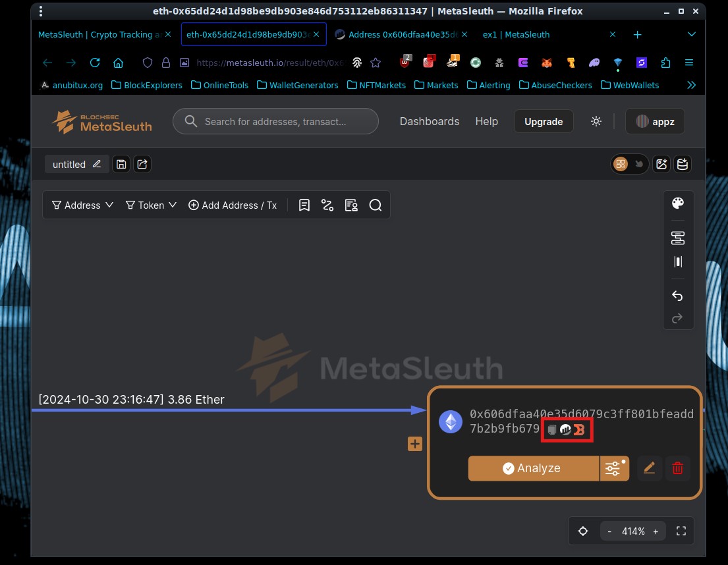
Task: Share the chart export icon
Action: point(142,164)
